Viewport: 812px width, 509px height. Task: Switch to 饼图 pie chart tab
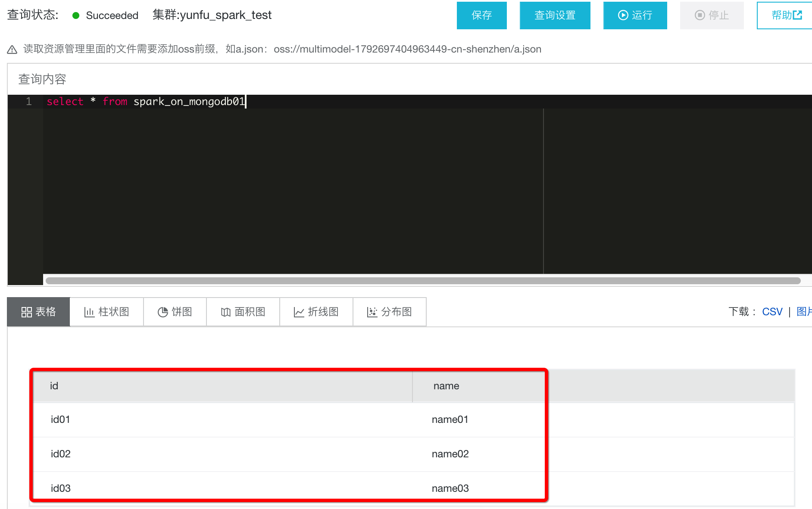[x=175, y=312]
